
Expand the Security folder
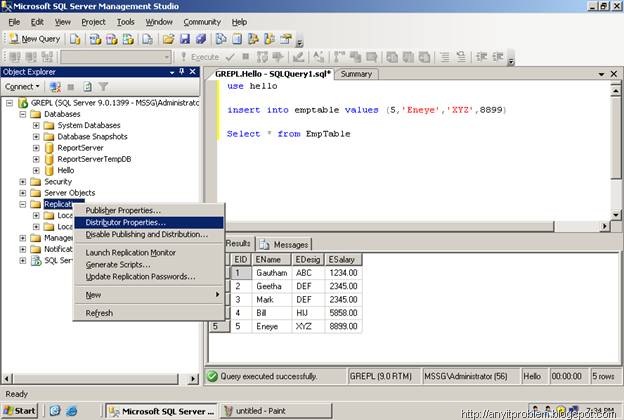pyautogui.click(x=23, y=182)
